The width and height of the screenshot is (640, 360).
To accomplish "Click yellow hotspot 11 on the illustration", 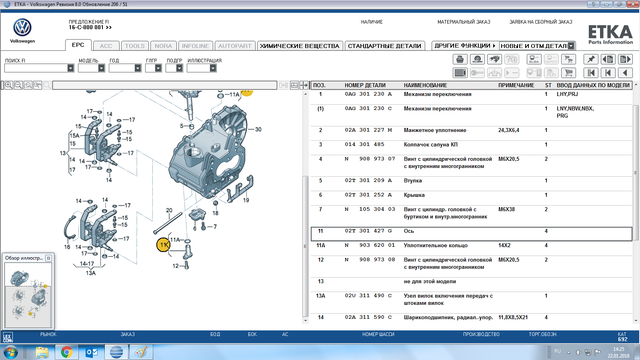I will point(164,245).
